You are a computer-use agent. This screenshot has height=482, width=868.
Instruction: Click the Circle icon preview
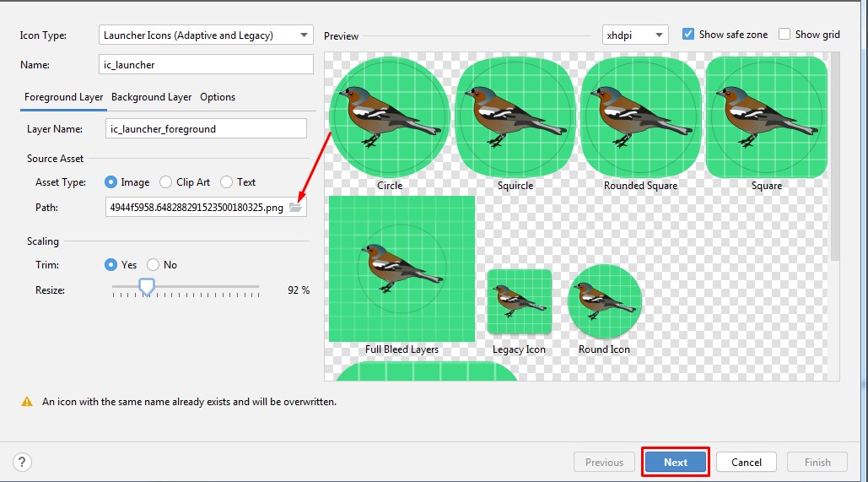pyautogui.click(x=390, y=116)
